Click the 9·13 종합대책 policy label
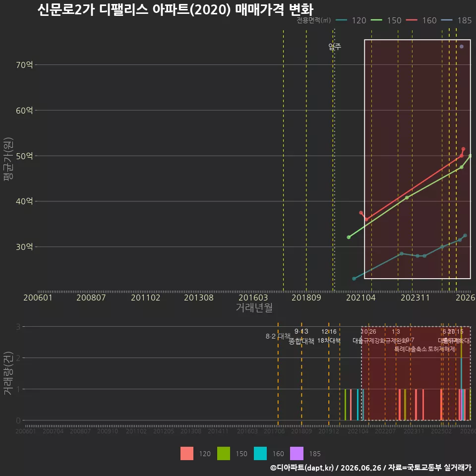This screenshot has height=476, width=476. [301, 336]
